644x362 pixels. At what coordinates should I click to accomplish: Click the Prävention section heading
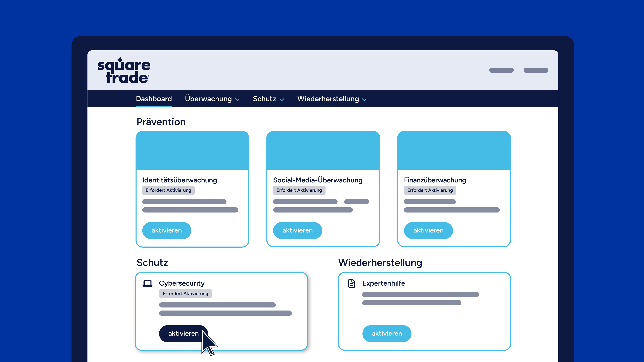pos(161,122)
